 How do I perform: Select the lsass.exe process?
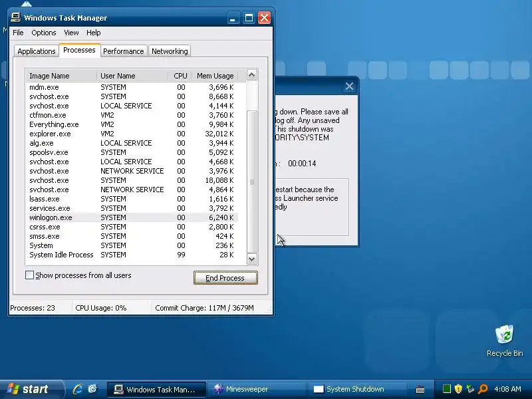click(x=132, y=199)
